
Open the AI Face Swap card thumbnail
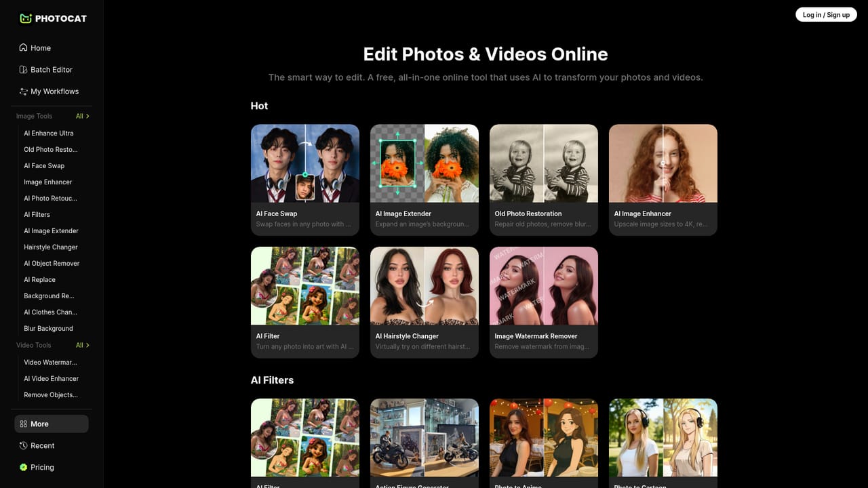click(x=305, y=163)
